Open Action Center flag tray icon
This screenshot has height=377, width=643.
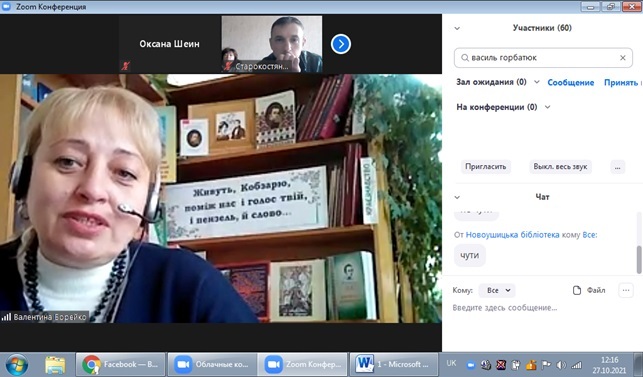(x=546, y=364)
